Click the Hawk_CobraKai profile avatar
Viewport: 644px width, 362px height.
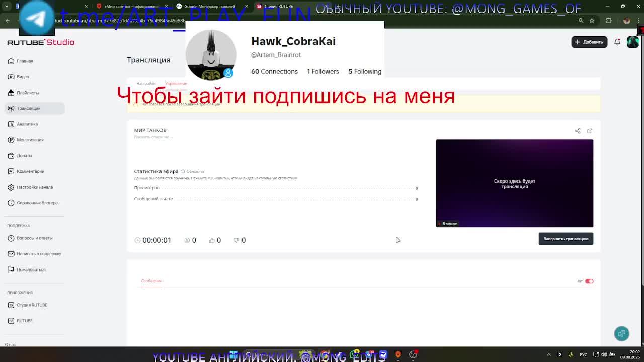(x=211, y=55)
